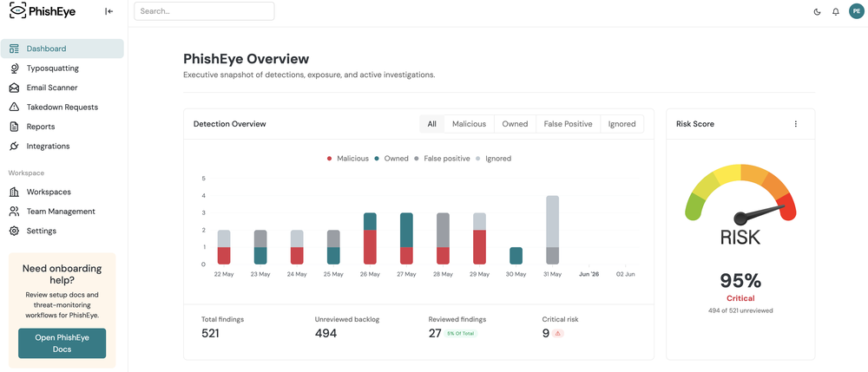Click the Typosquatting sidebar icon
Viewport: 868px width, 372px height.
pyautogui.click(x=15, y=68)
